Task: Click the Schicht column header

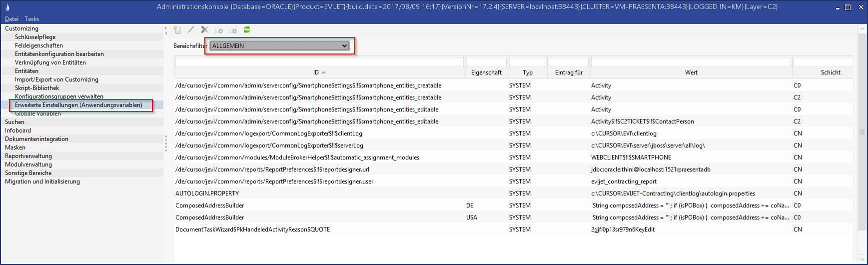Action: (x=830, y=72)
